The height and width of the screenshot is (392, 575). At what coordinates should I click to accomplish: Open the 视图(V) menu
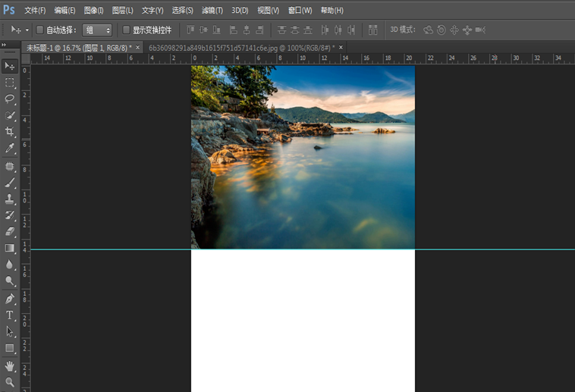[x=268, y=11]
